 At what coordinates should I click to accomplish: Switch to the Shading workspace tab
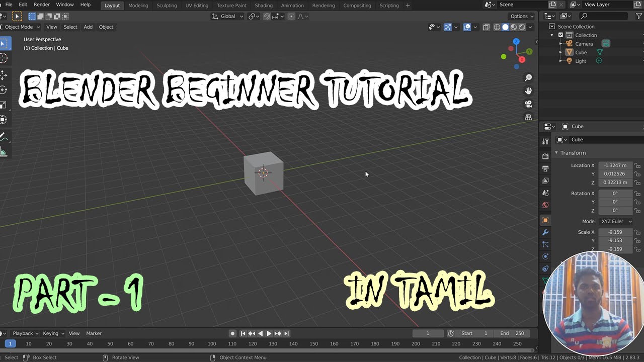click(264, 6)
